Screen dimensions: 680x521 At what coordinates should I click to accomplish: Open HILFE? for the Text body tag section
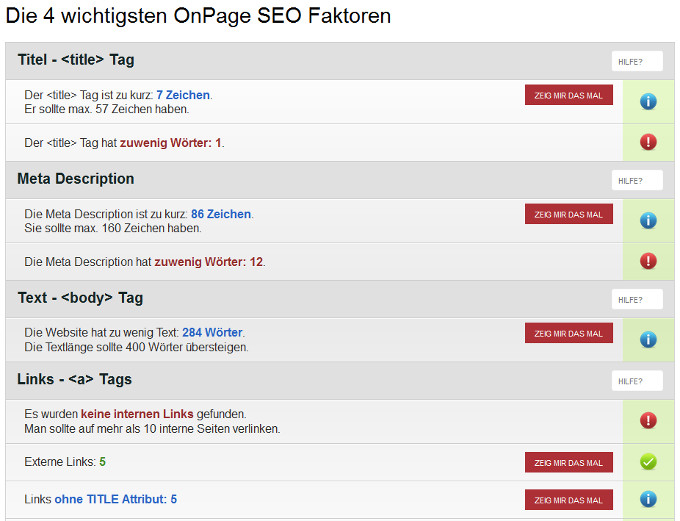pyautogui.click(x=637, y=299)
